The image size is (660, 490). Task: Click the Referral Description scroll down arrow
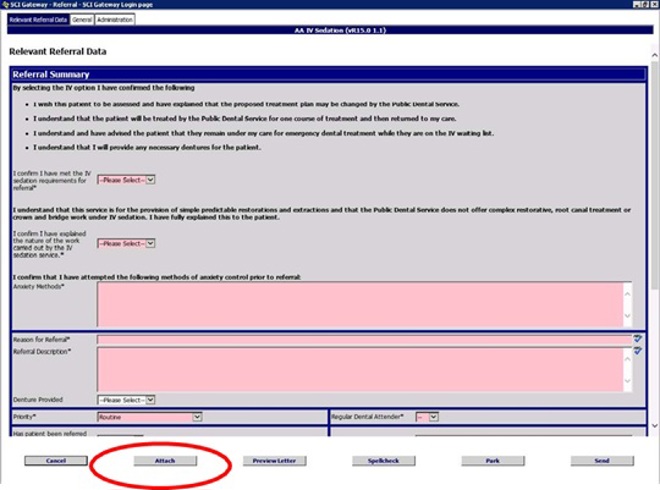628,381
